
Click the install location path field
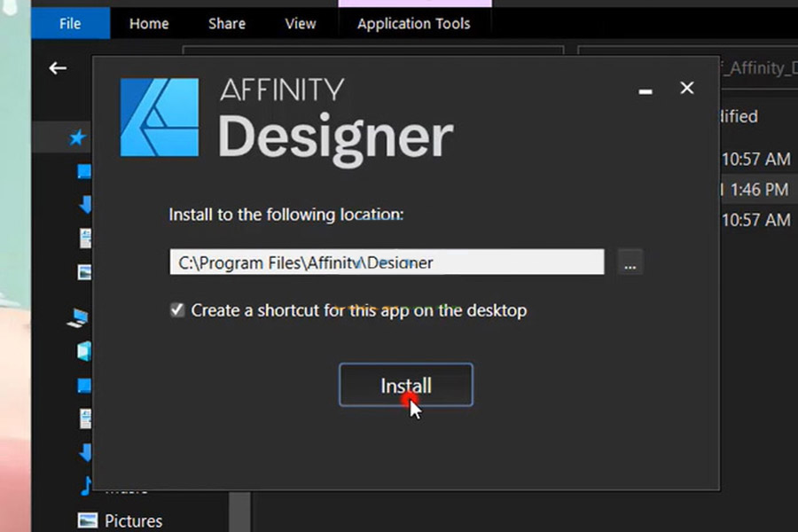[x=387, y=262]
